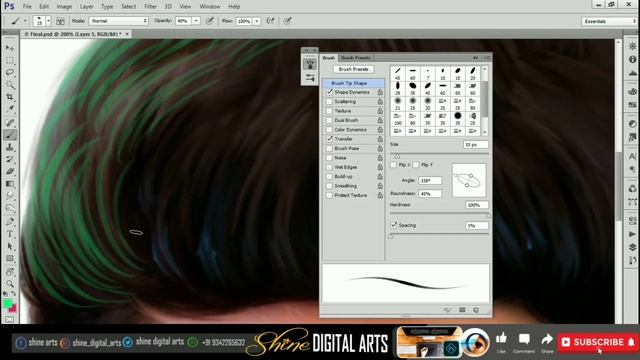The height and width of the screenshot is (360, 640).
Task: Select the Clone Stamp tool
Action: pyautogui.click(x=10, y=147)
